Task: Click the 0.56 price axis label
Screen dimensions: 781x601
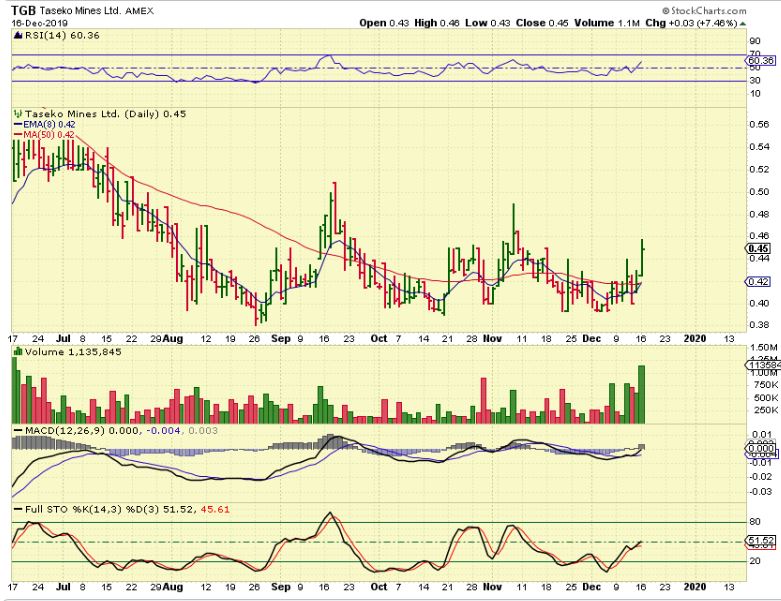Action: tap(759, 124)
